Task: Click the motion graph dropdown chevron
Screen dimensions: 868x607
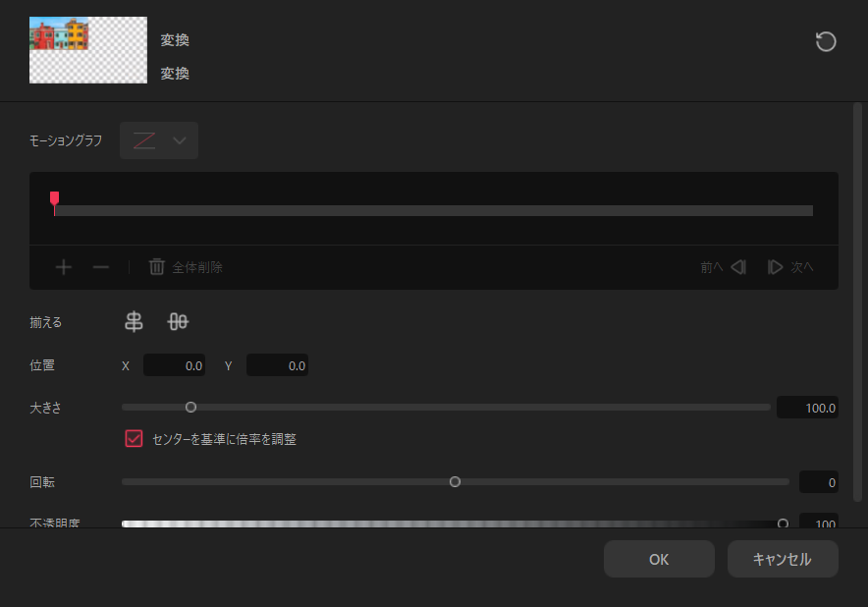Action: coord(180,140)
